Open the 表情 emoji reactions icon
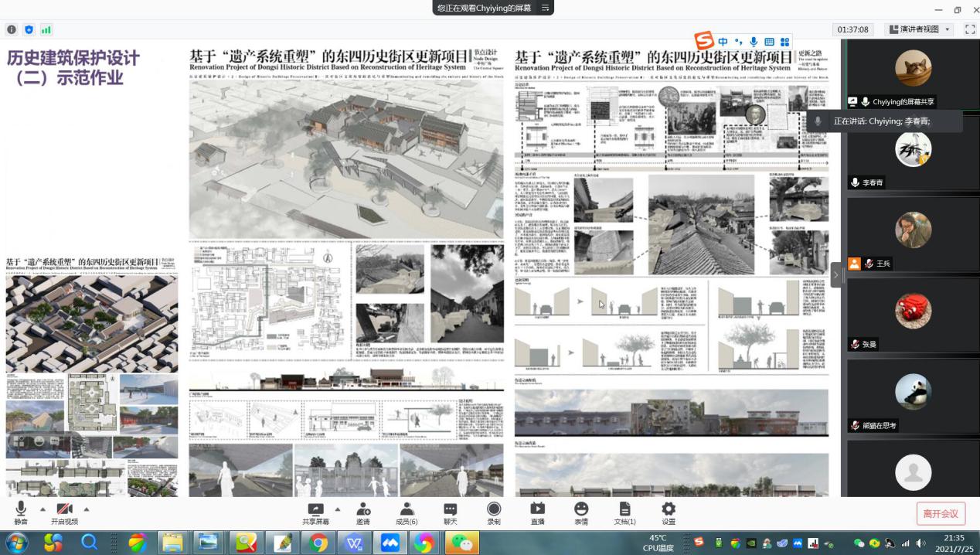The width and height of the screenshot is (980, 555). point(581,509)
